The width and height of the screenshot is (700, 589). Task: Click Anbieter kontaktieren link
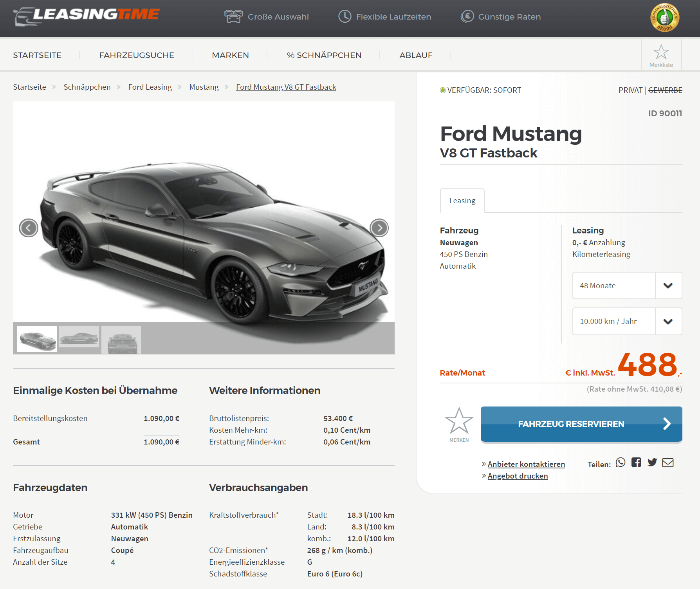click(x=526, y=464)
